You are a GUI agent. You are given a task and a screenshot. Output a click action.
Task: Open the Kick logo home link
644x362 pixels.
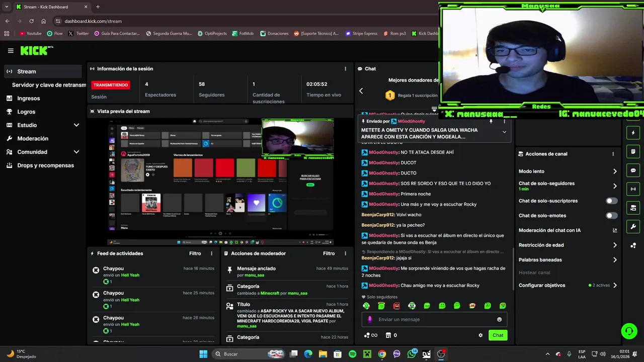(x=36, y=51)
